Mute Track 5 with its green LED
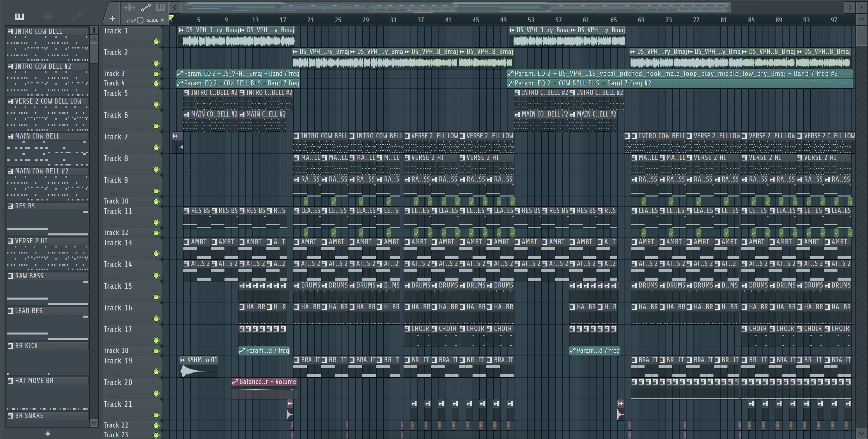 pos(156,104)
